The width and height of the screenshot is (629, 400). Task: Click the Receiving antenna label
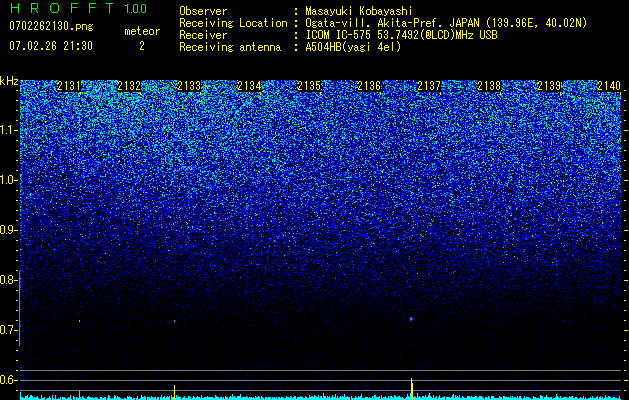[230, 47]
